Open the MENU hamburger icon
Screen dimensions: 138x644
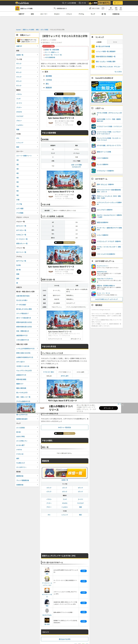coord(121,8)
